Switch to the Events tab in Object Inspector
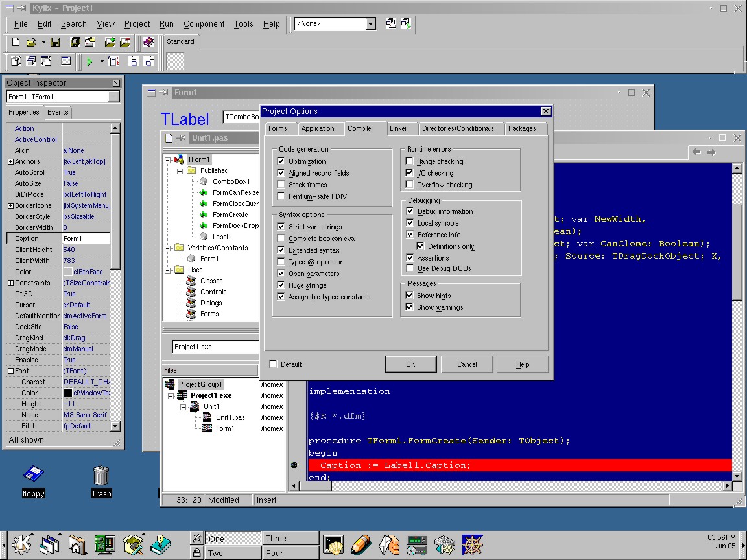The height and width of the screenshot is (560, 747). [x=58, y=112]
